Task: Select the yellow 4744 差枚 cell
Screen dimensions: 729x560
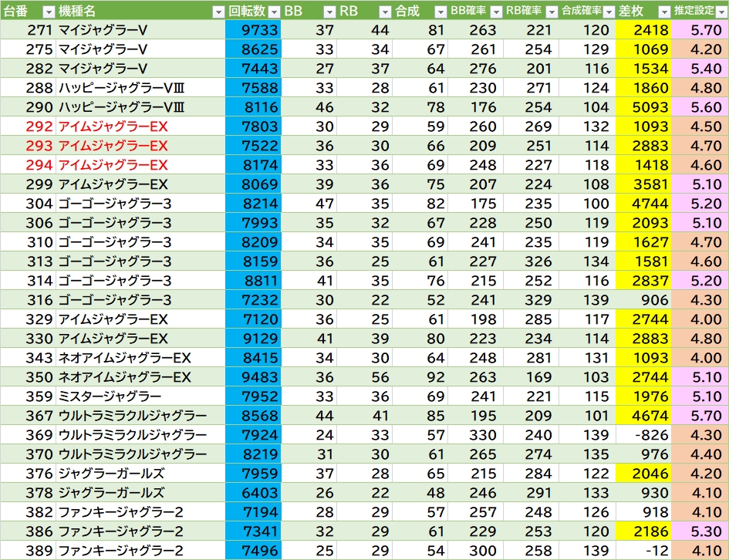Action: pos(643,204)
